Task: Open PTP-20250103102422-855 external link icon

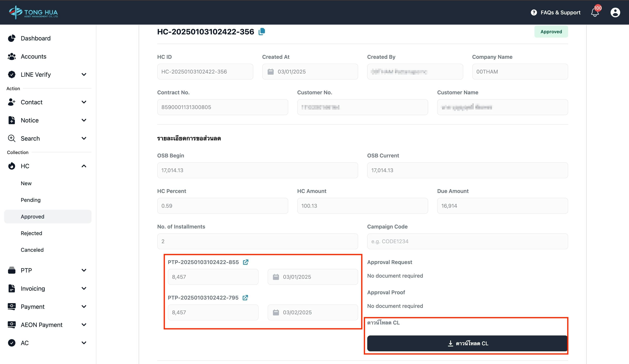Action: point(246,262)
